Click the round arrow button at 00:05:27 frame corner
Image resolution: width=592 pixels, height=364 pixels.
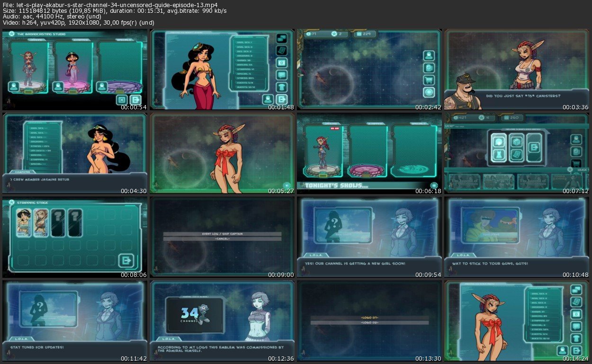[x=287, y=185]
